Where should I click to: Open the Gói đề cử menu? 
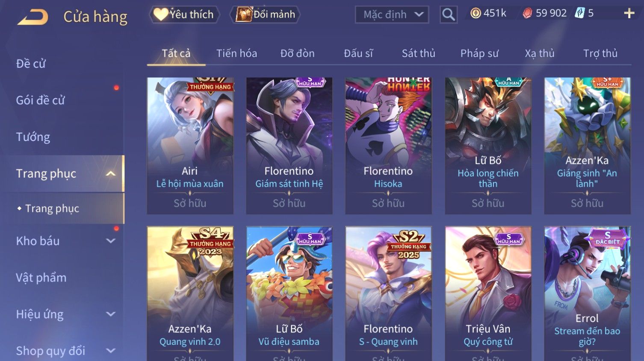pyautogui.click(x=41, y=100)
